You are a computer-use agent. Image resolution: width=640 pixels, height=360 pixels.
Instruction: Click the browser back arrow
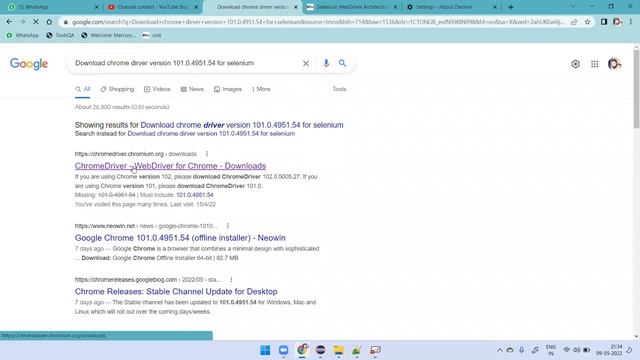9,22
